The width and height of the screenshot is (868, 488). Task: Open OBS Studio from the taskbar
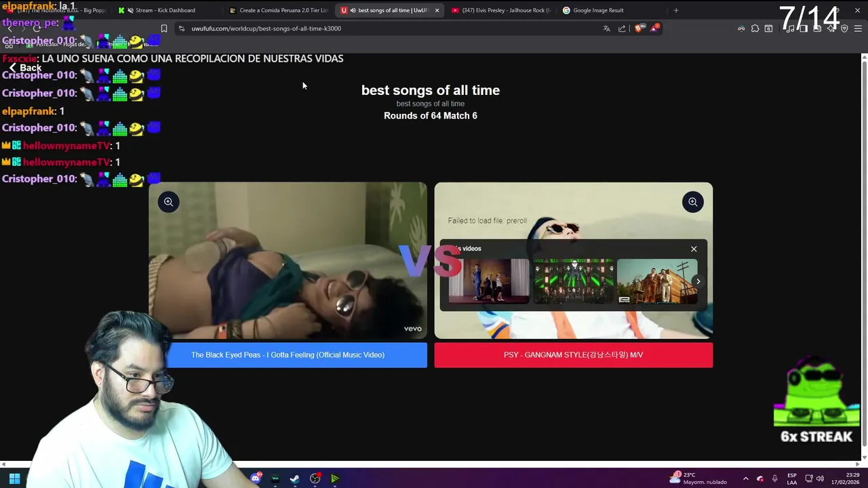(x=315, y=479)
